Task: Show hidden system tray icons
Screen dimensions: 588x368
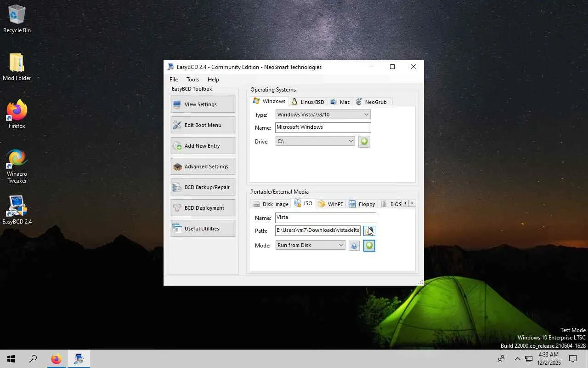Action: click(x=518, y=359)
